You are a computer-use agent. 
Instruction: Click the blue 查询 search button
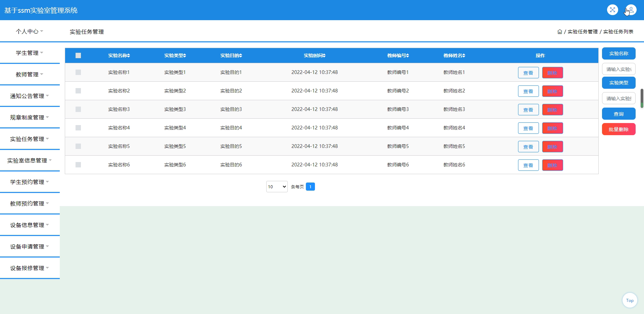[618, 114]
